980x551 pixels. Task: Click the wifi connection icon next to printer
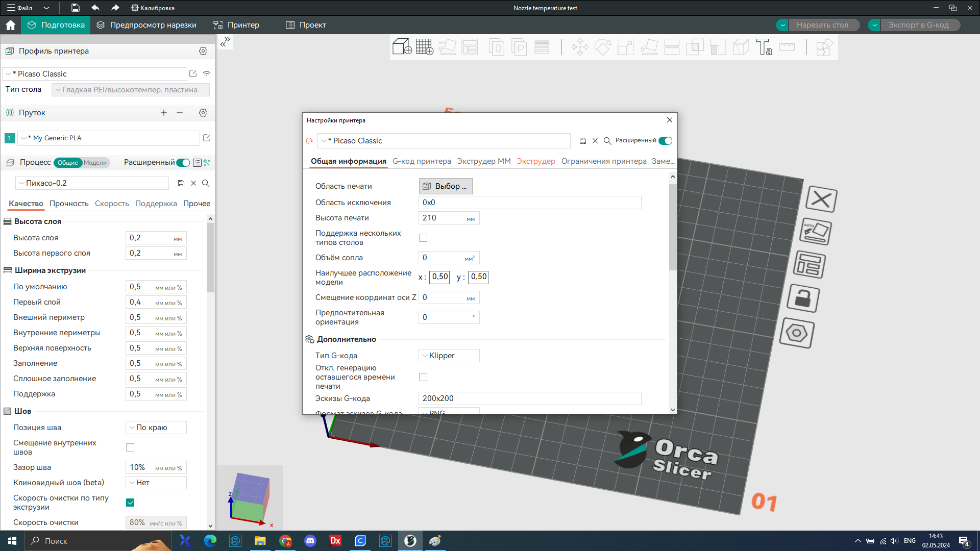pos(207,74)
